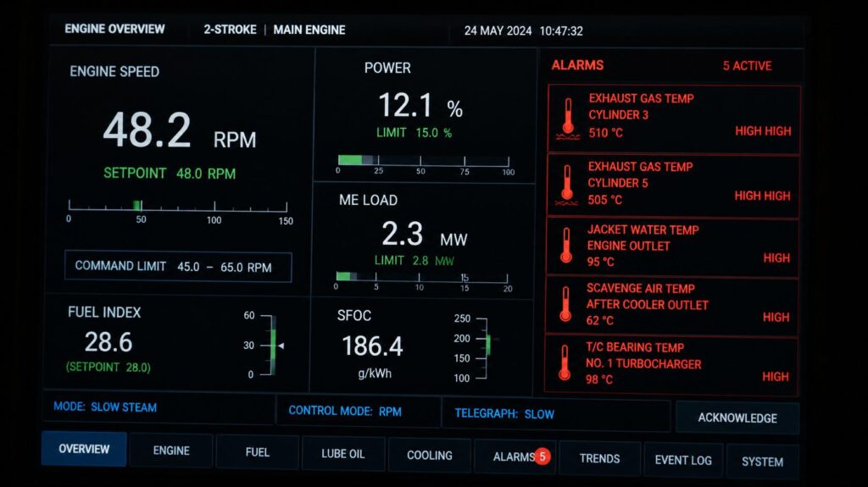This screenshot has height=487, width=868.
Task: Select the SFOC vertical gauge indicator
Action: 488,344
